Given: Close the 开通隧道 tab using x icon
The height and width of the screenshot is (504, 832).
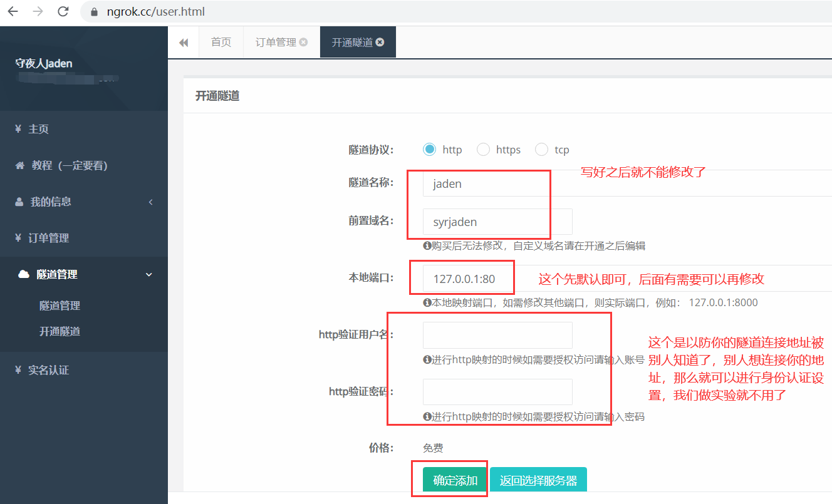Looking at the screenshot, I should click(x=380, y=43).
